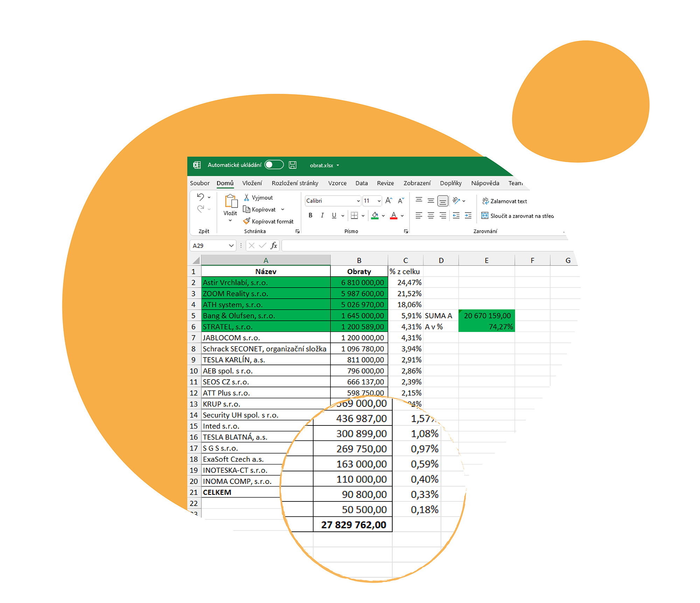Image resolution: width=700 pixels, height=603 pixels.
Task: Expand the Undo history dropdown
Action: [x=209, y=197]
